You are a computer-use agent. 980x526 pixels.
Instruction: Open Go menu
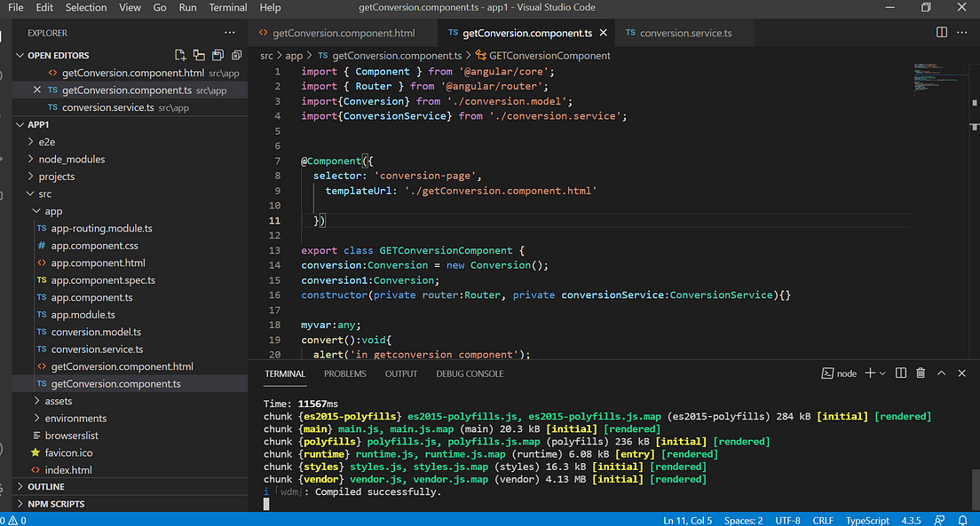pos(160,7)
